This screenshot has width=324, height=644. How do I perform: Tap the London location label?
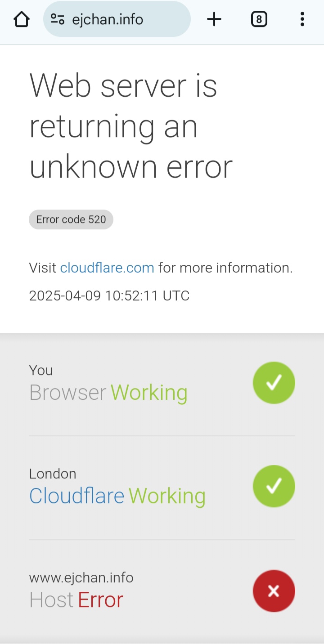[x=53, y=474]
